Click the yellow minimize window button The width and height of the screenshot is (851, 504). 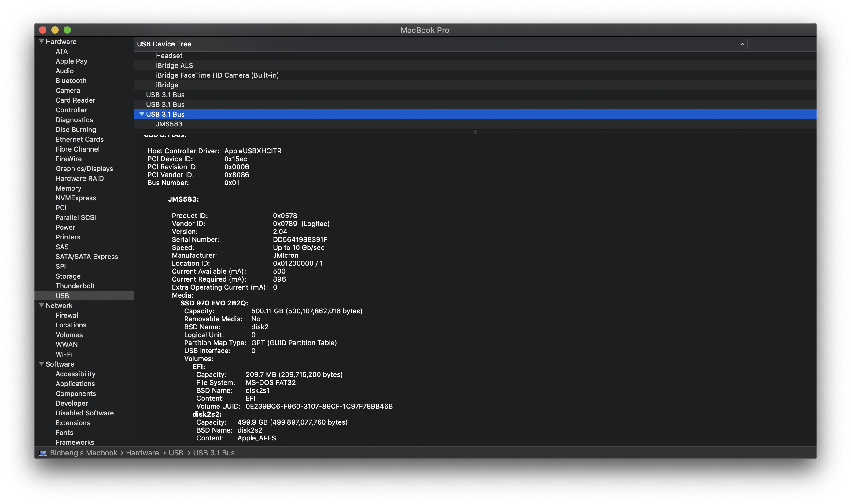click(x=55, y=30)
